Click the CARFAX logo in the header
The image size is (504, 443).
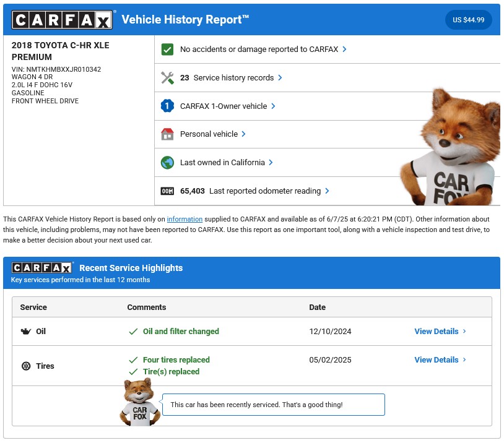pyautogui.click(x=62, y=20)
